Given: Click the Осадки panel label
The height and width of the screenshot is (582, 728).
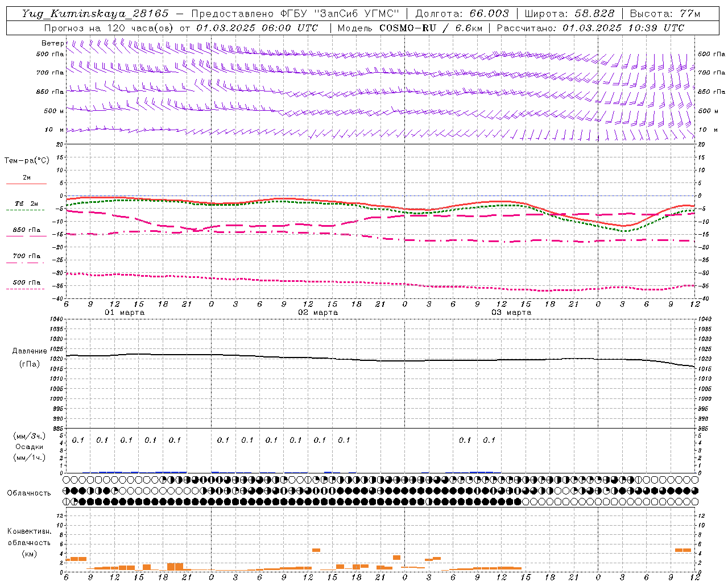Looking at the screenshot, I should pyautogui.click(x=29, y=447).
